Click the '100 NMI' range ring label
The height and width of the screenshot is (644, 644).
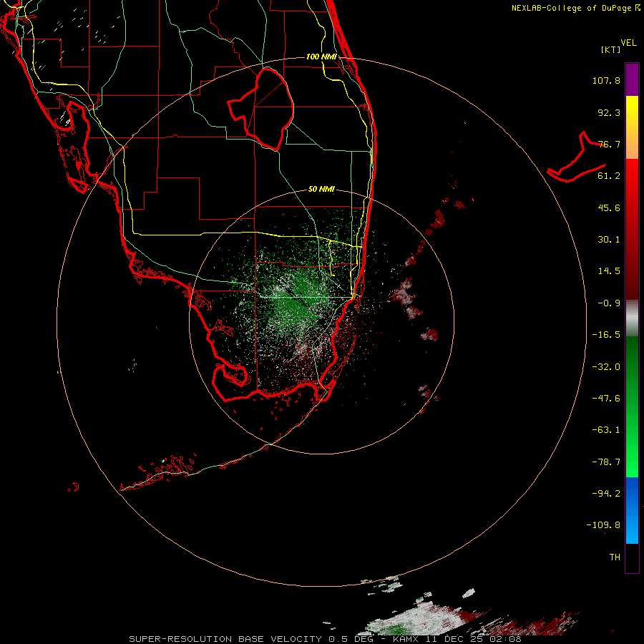(x=321, y=57)
